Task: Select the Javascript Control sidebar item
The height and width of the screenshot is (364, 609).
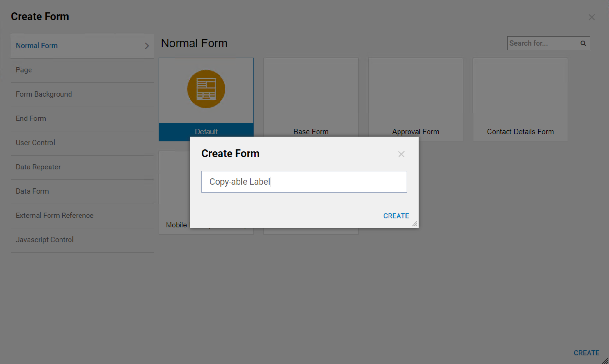Action: point(45,240)
